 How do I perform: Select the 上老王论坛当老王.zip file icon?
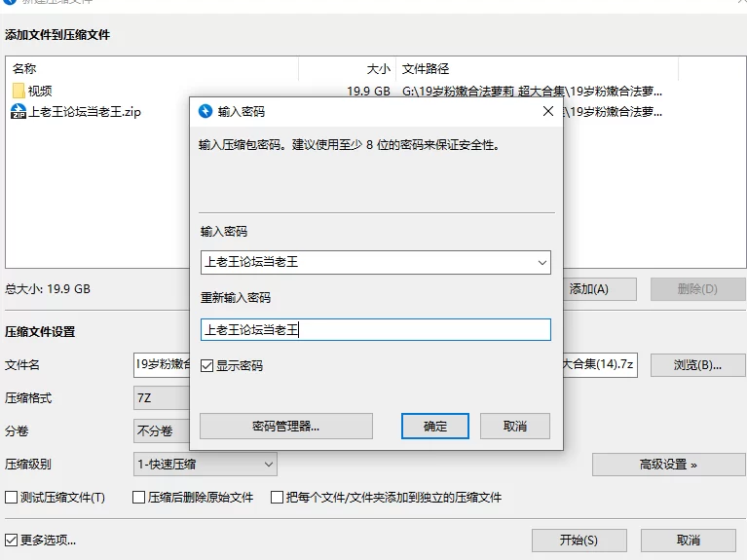tap(19, 112)
